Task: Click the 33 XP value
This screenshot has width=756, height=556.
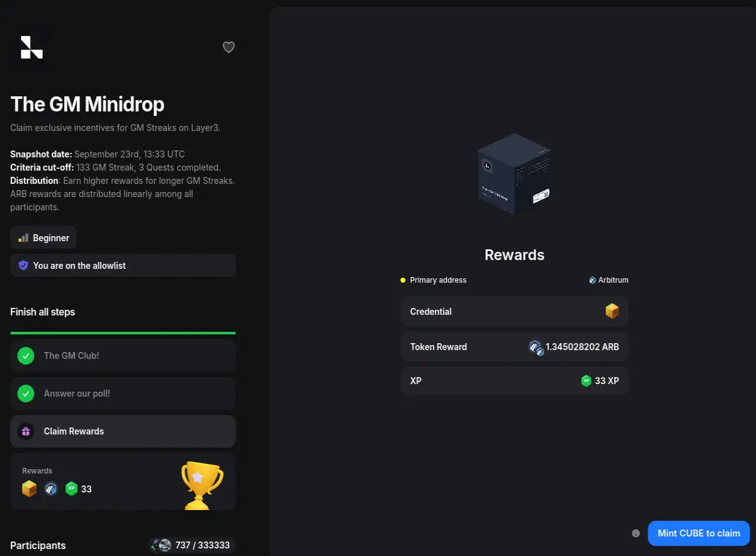Action: tap(607, 381)
